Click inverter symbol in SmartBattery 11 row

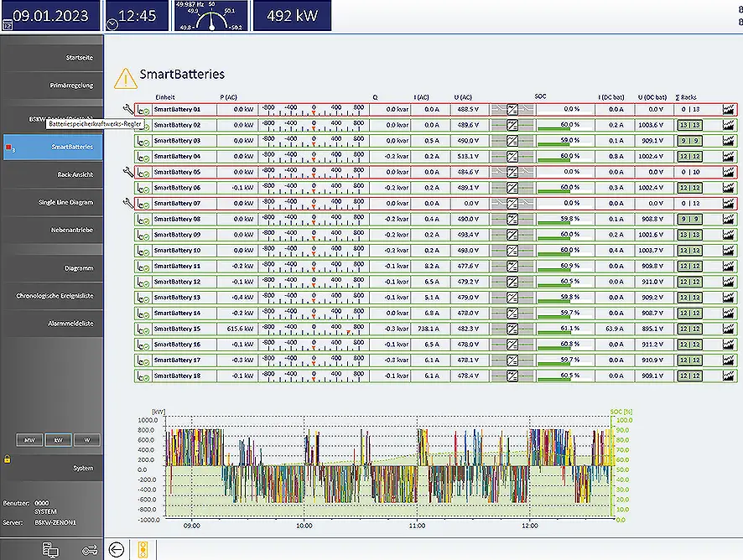click(512, 267)
